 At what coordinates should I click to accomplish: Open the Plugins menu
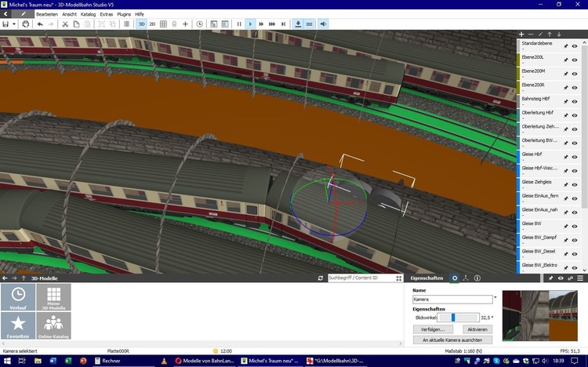pos(124,14)
